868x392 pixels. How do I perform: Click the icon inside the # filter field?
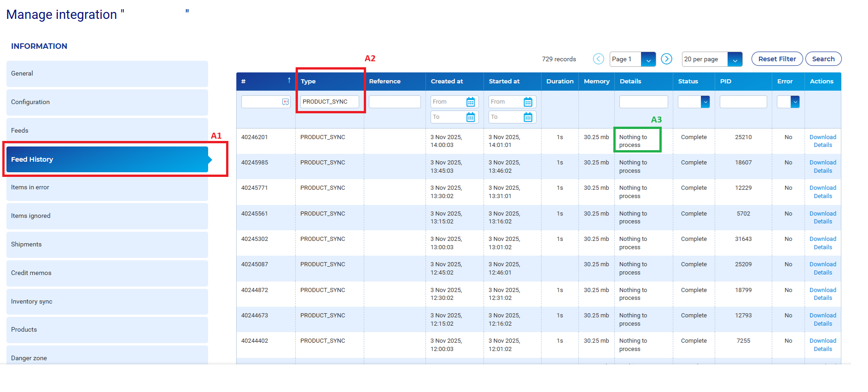(x=285, y=102)
